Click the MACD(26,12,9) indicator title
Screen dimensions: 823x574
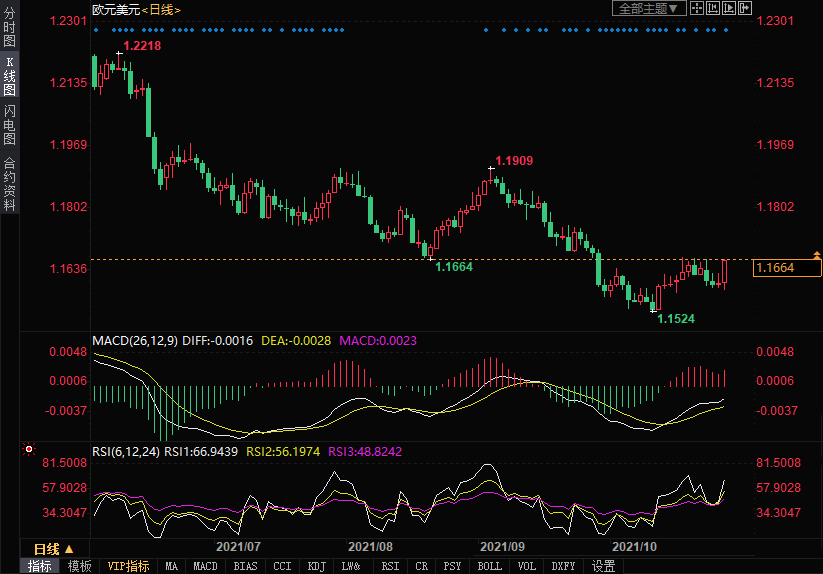(136, 341)
